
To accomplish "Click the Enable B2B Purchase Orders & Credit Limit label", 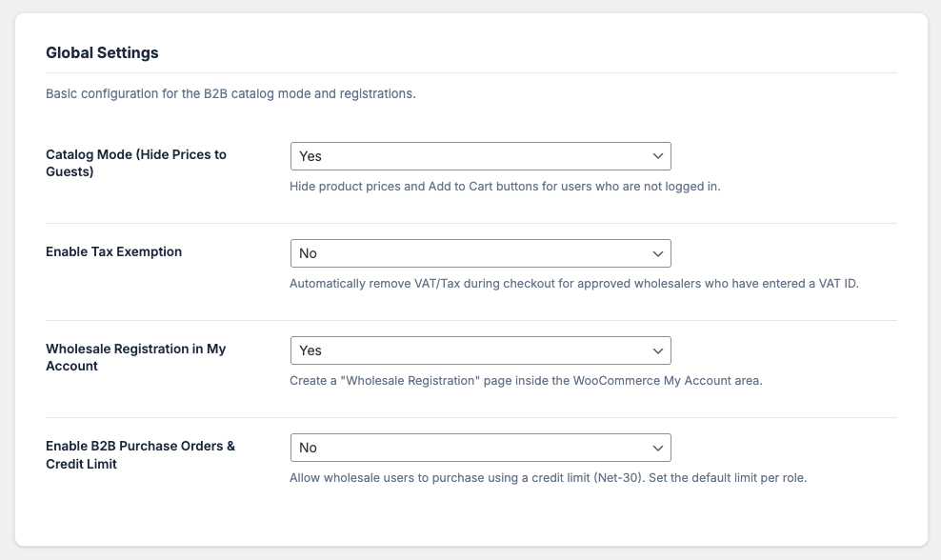I will click(140, 454).
